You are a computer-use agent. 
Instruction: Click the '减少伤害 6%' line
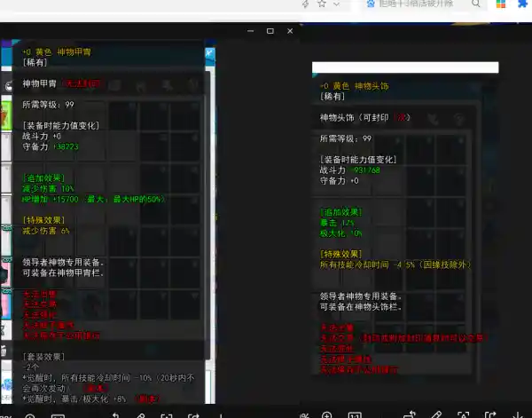click(x=46, y=231)
